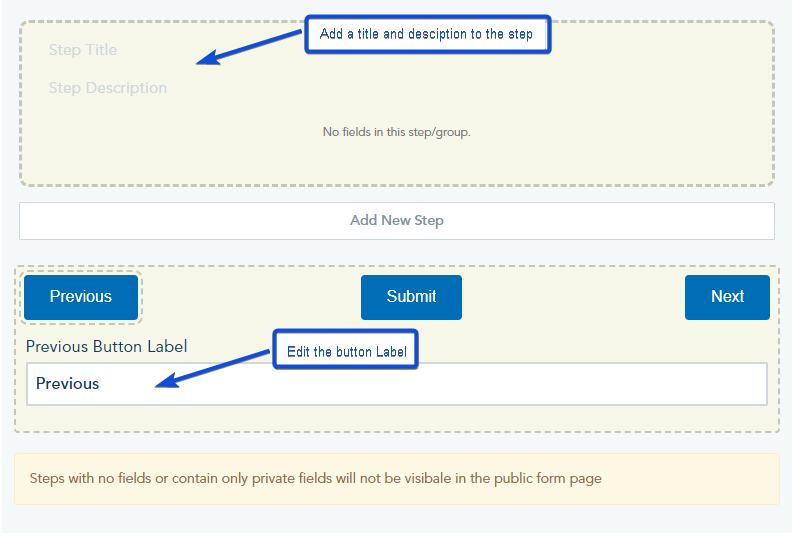Click the dashed highlight frame around Previous button
Screen dimensions: 803x558
click(x=141, y=297)
